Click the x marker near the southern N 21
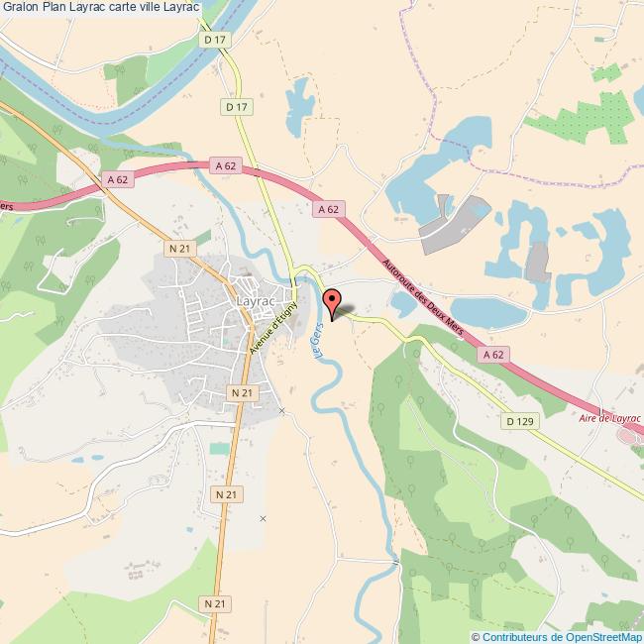The width and height of the screenshot is (644, 644). pos(263,519)
